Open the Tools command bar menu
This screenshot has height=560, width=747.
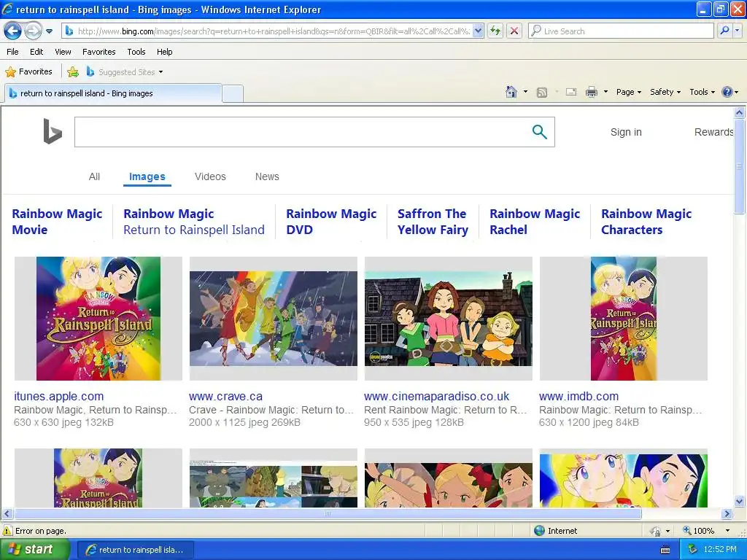(x=702, y=92)
